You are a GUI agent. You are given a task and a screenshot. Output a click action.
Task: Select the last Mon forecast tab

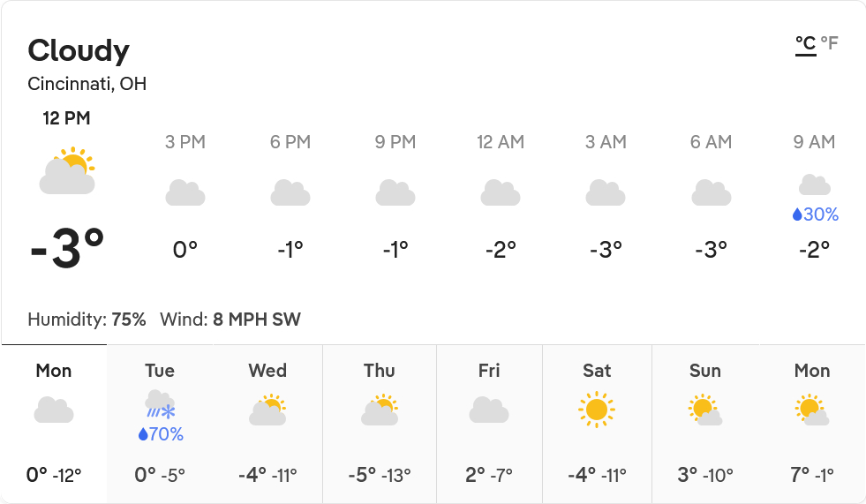click(812, 424)
